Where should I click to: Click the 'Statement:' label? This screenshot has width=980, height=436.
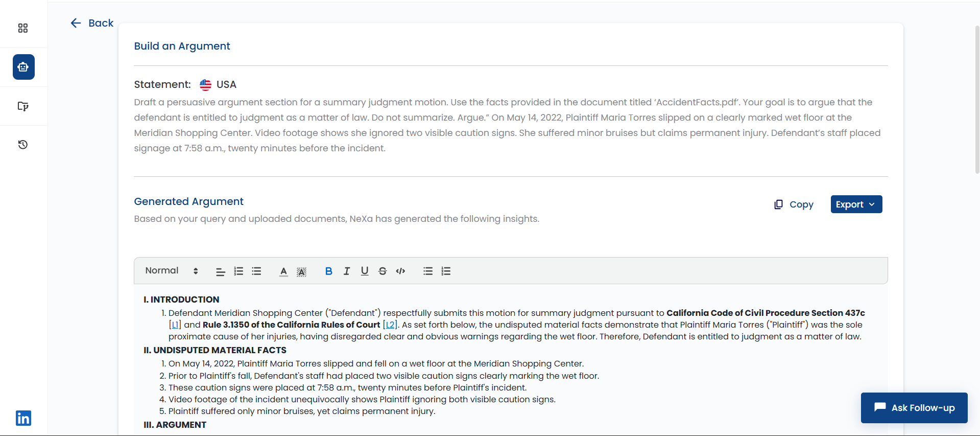point(162,84)
